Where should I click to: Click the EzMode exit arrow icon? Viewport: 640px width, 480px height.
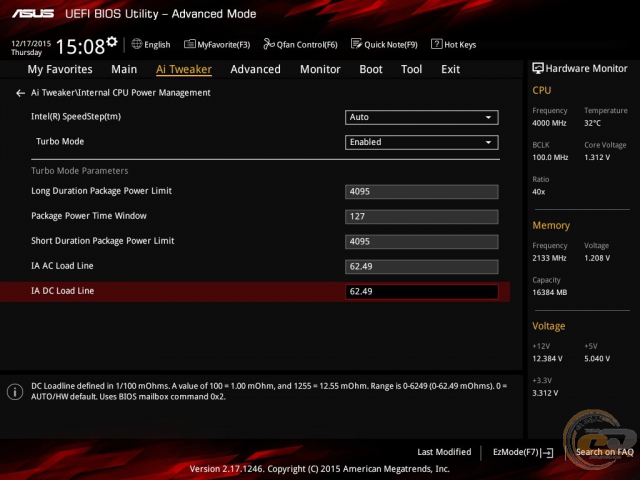[x=547, y=453]
